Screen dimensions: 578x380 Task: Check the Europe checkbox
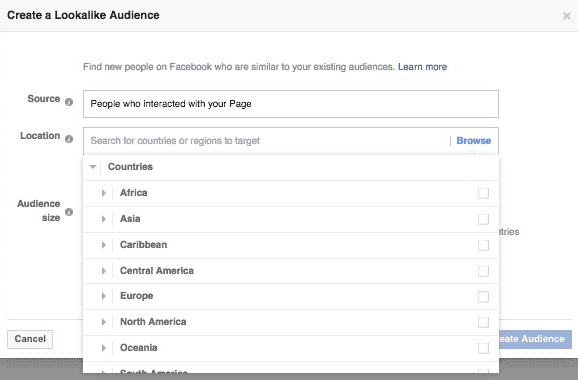point(483,297)
